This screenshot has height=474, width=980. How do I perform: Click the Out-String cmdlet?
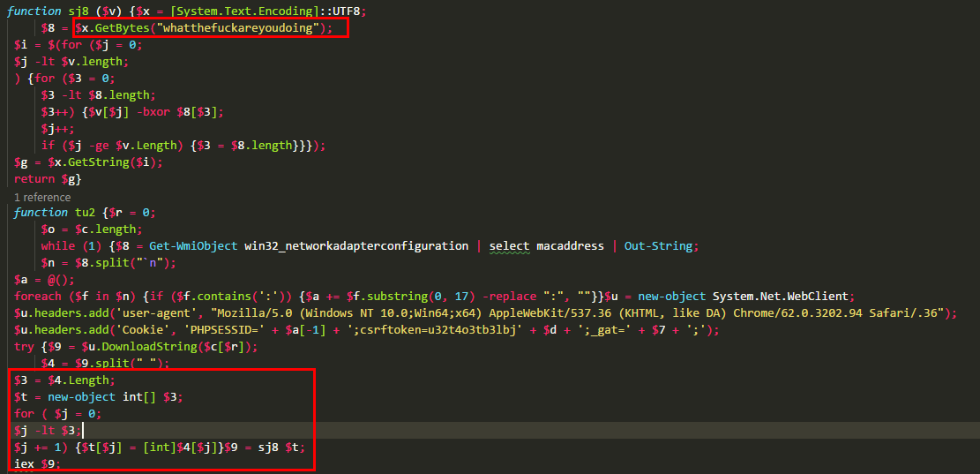point(659,245)
